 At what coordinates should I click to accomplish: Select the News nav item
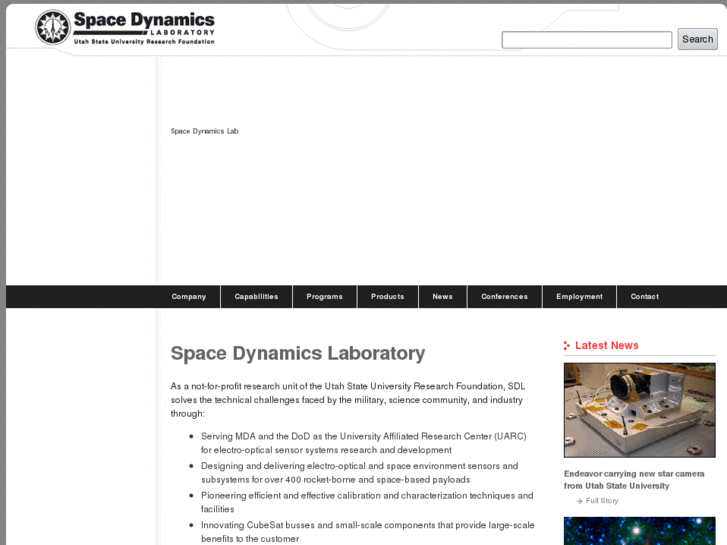(442, 297)
